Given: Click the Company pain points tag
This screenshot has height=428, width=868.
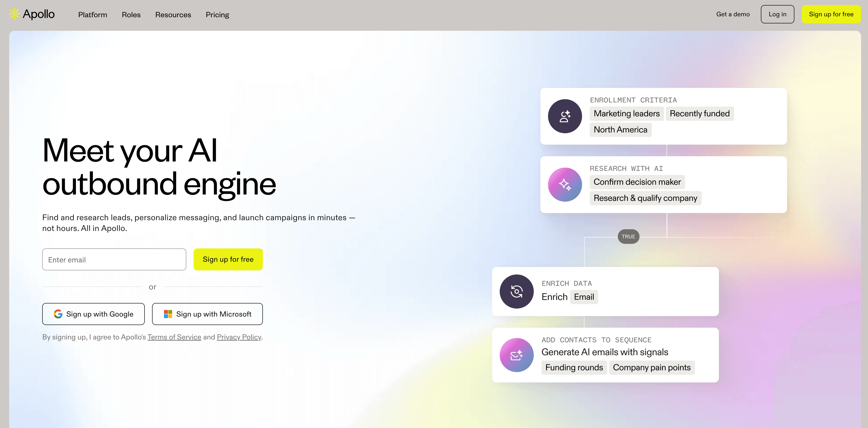Looking at the screenshot, I should pyautogui.click(x=652, y=367).
